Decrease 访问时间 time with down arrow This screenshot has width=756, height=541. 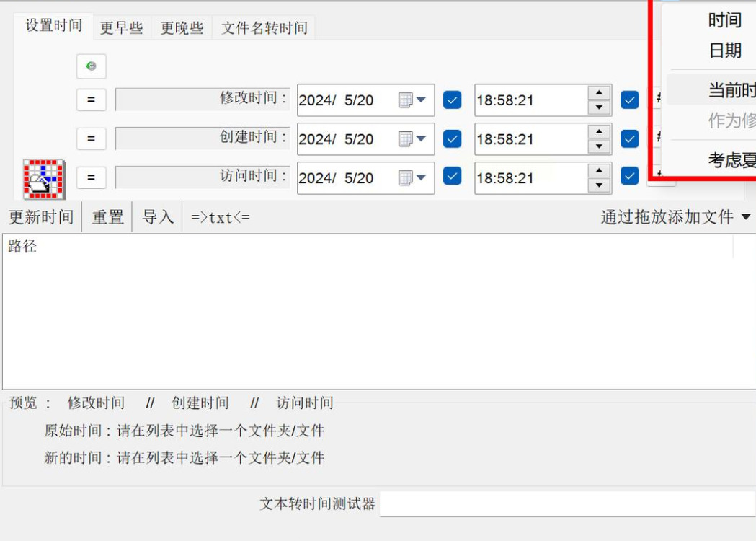click(600, 185)
